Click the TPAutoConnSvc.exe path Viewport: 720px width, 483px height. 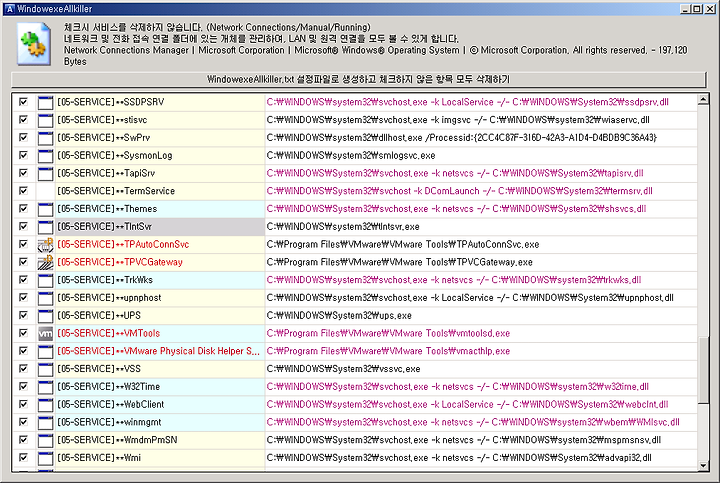[403, 244]
